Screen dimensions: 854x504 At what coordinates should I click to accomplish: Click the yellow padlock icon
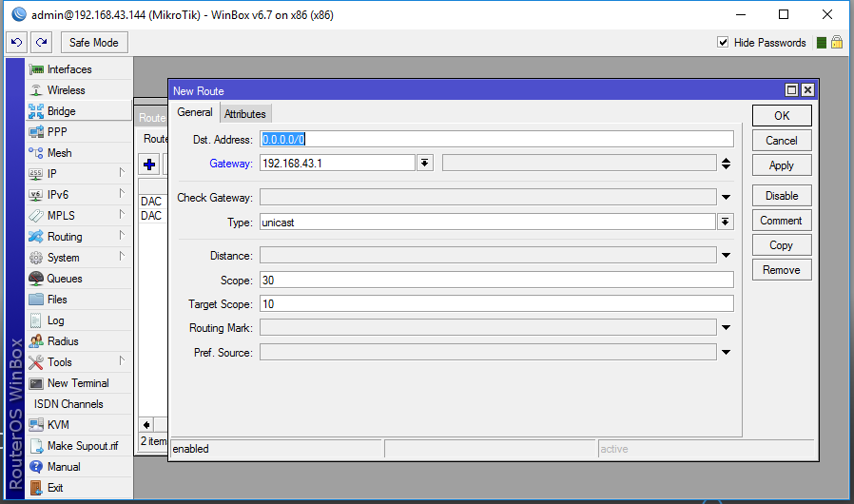(x=837, y=43)
